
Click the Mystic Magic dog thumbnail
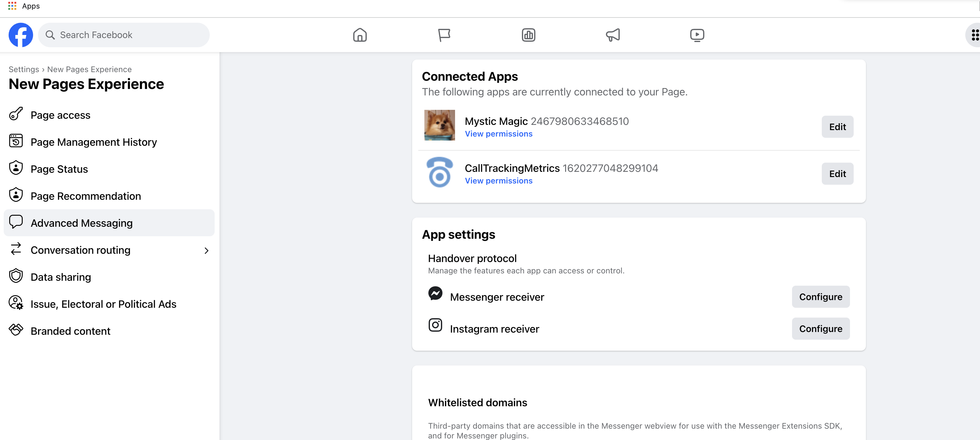coord(439,125)
